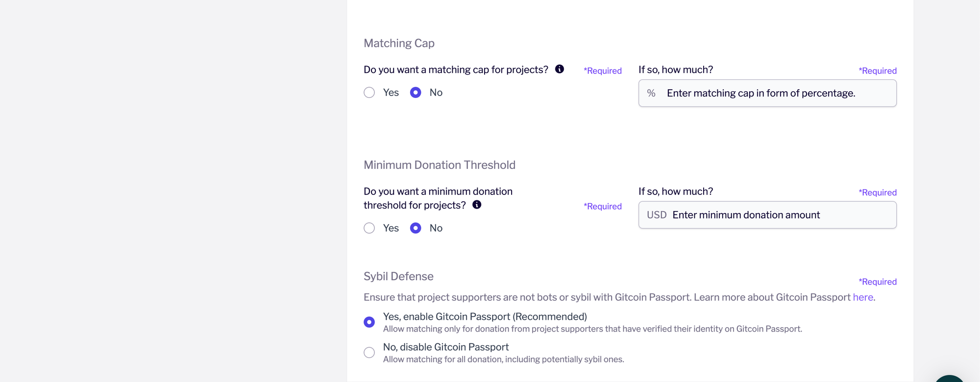Select the No, disable Gitcoin Passport option
The height and width of the screenshot is (382, 980).
pos(369,353)
